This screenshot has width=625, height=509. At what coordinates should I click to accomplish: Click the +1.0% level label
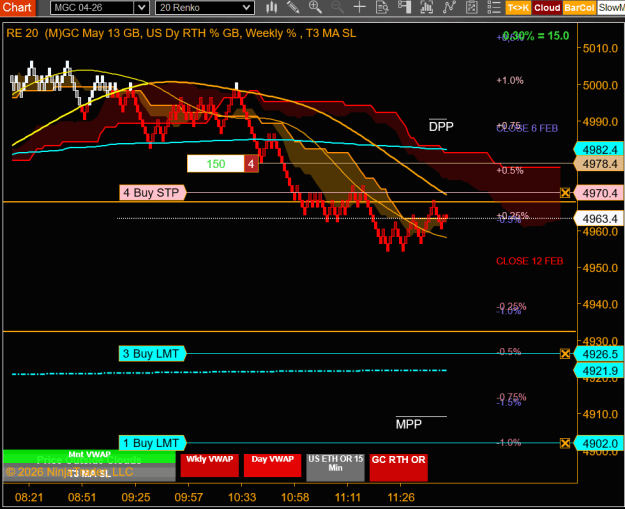(510, 81)
